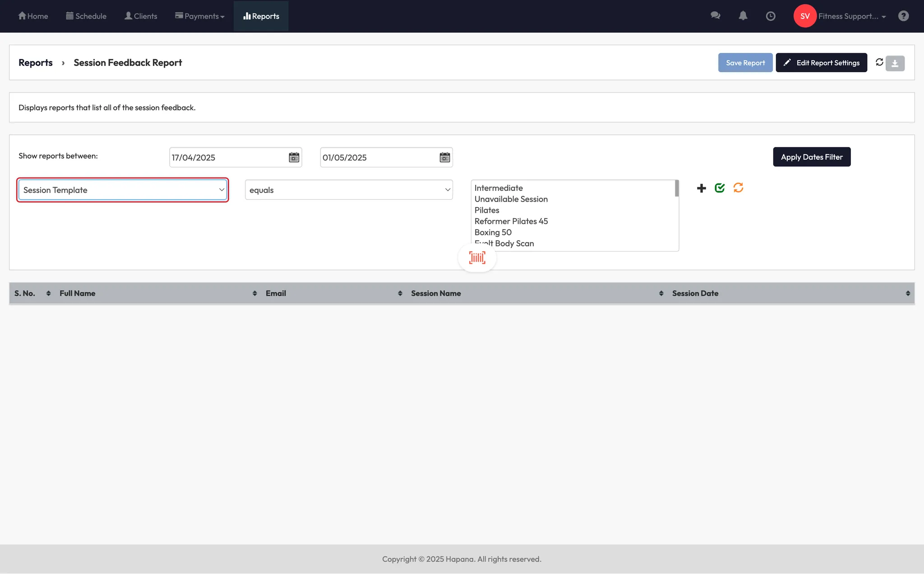Image resolution: width=924 pixels, height=574 pixels.
Task: Go to the Schedule tab
Action: (x=86, y=16)
